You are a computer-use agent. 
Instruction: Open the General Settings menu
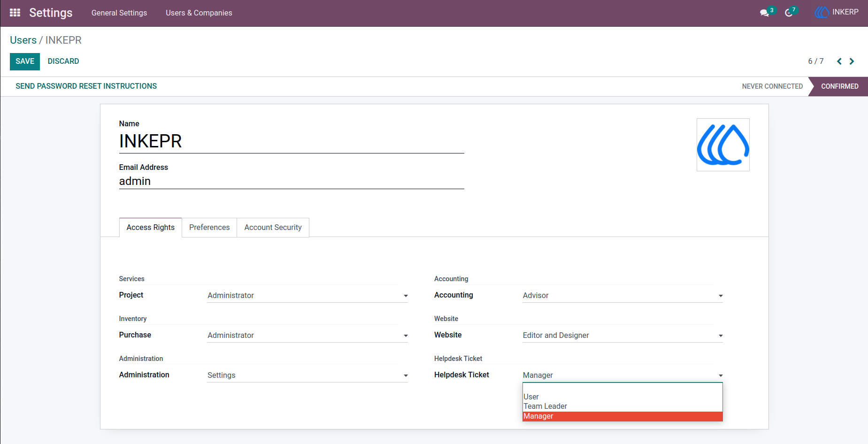click(x=119, y=13)
